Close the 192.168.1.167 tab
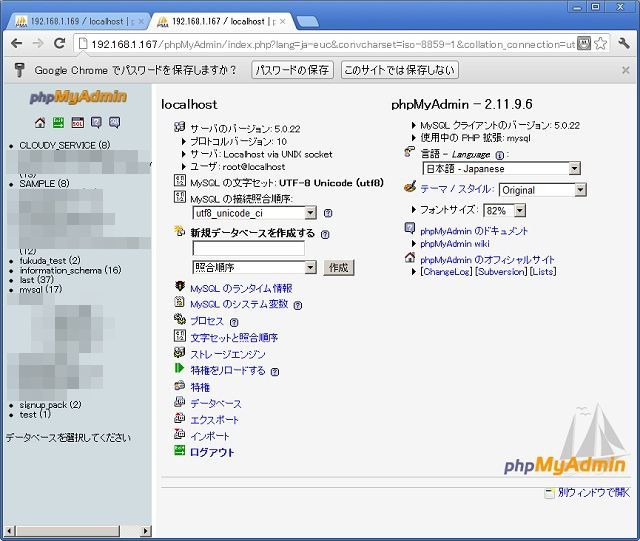This screenshot has width=640, height=541. (282, 21)
